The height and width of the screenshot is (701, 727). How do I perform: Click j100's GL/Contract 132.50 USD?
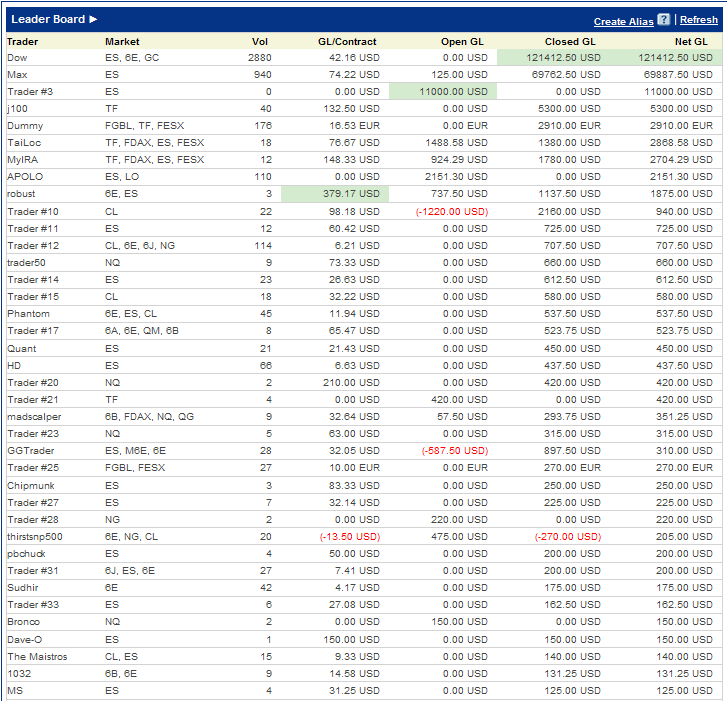pos(351,109)
